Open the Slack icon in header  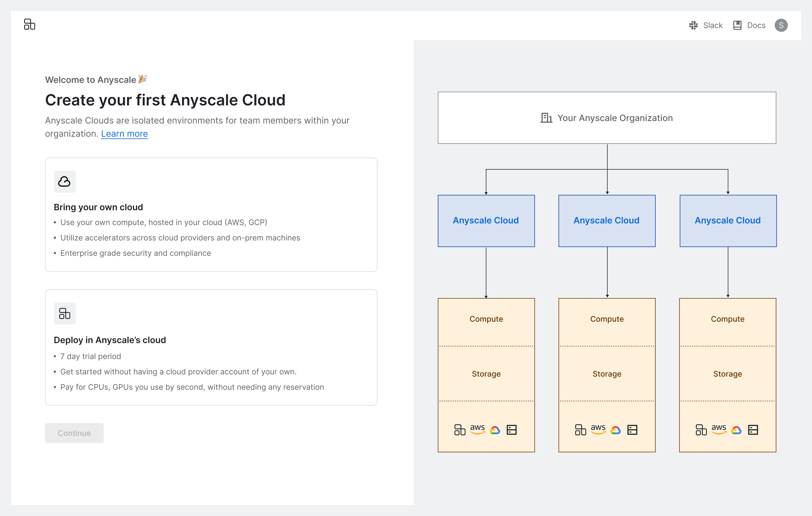tap(693, 25)
